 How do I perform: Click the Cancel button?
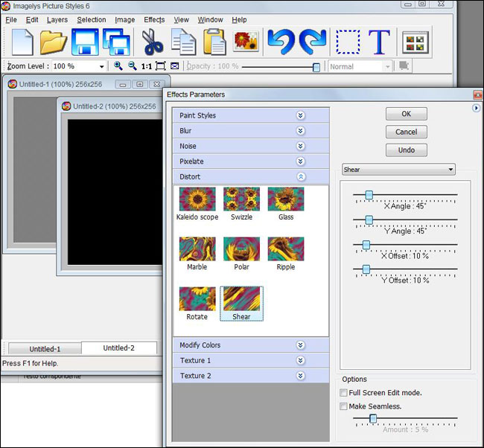pos(406,132)
